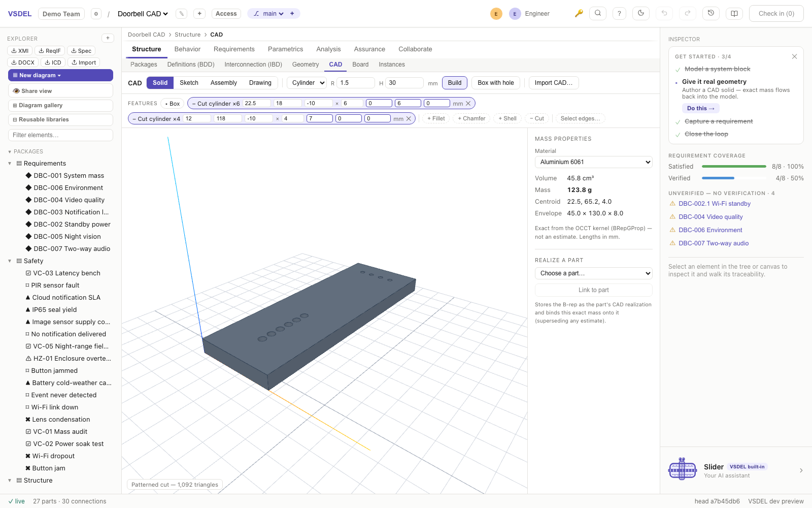Open Cylinder primitive dropdown
This screenshot has height=508, width=812.
[x=307, y=83]
